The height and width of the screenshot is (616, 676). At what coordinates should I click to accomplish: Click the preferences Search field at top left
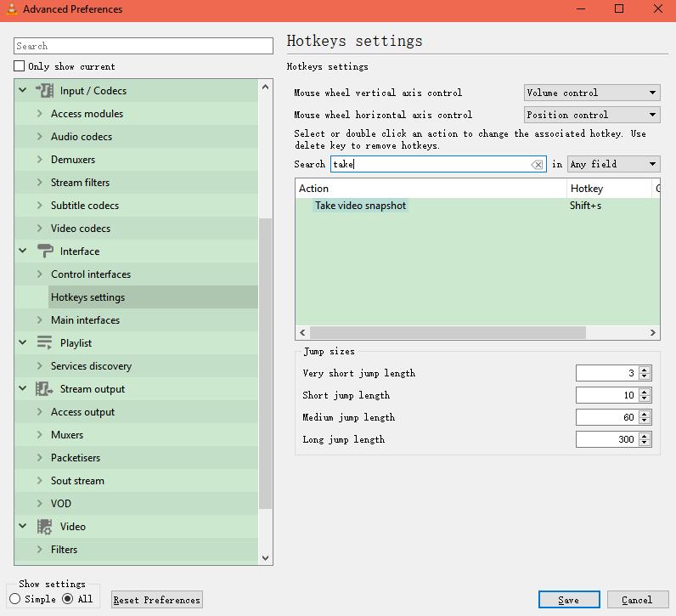(x=144, y=46)
